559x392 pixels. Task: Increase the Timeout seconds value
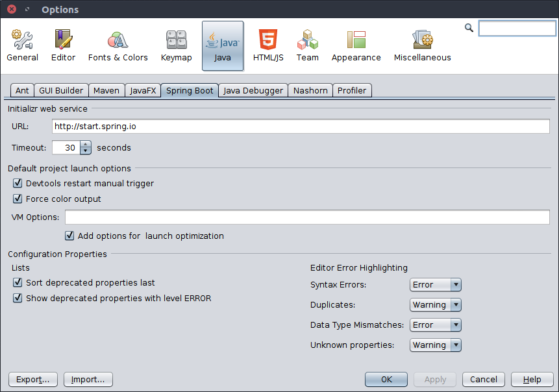click(x=86, y=144)
